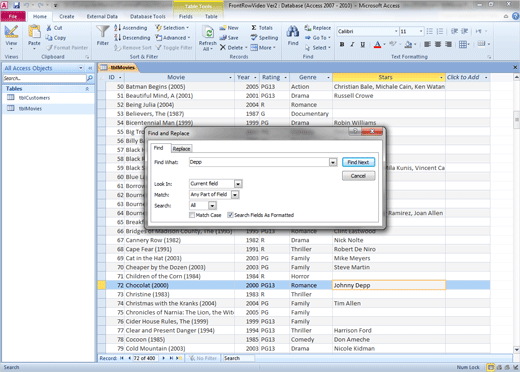The image size is (520, 372).
Task: Run the Spelling check
Action: (264, 38)
